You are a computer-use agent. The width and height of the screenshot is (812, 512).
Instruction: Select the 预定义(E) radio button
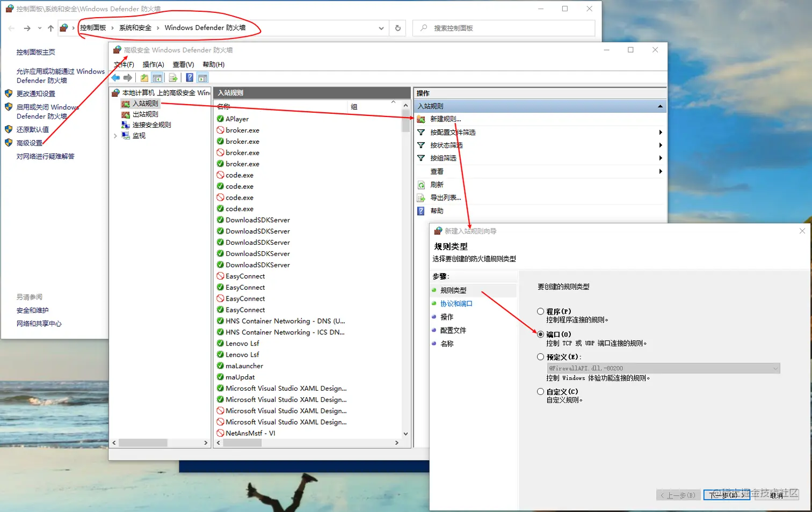(x=540, y=356)
